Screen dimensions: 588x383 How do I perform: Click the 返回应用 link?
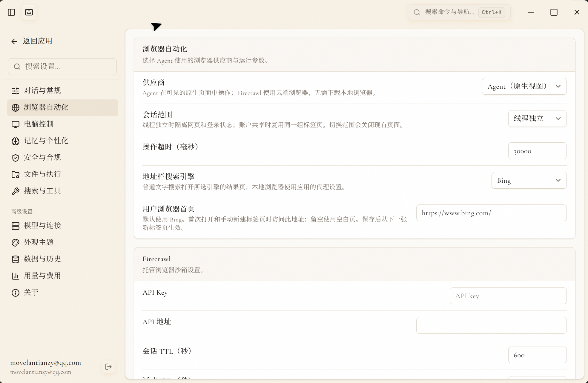click(x=38, y=41)
